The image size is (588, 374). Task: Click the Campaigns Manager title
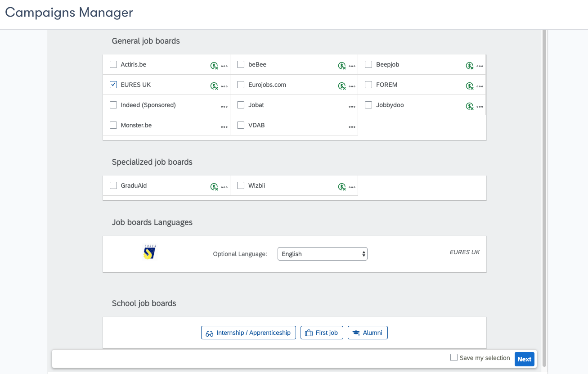69,12
